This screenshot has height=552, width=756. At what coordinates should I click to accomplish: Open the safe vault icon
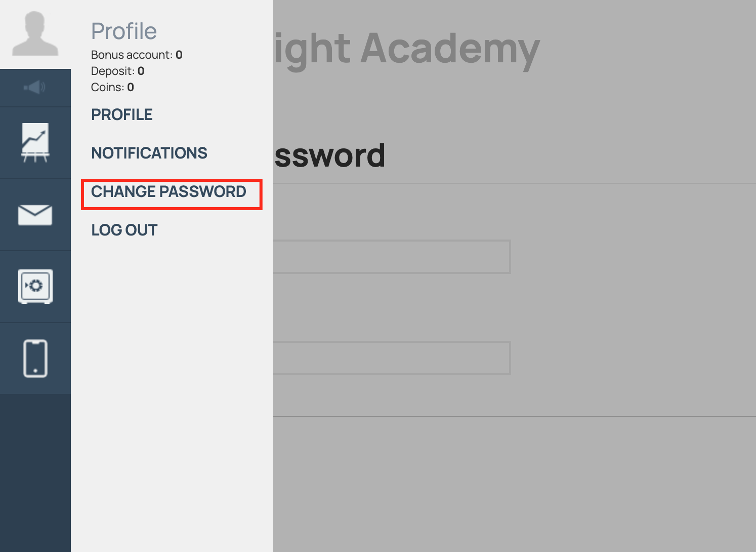click(35, 286)
